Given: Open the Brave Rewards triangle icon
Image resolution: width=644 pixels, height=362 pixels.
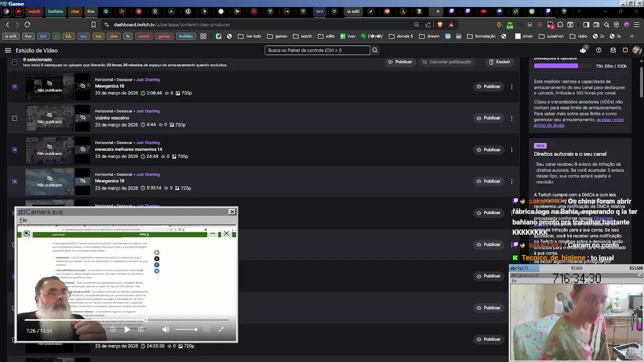Looking at the screenshot, I should point(451,24).
